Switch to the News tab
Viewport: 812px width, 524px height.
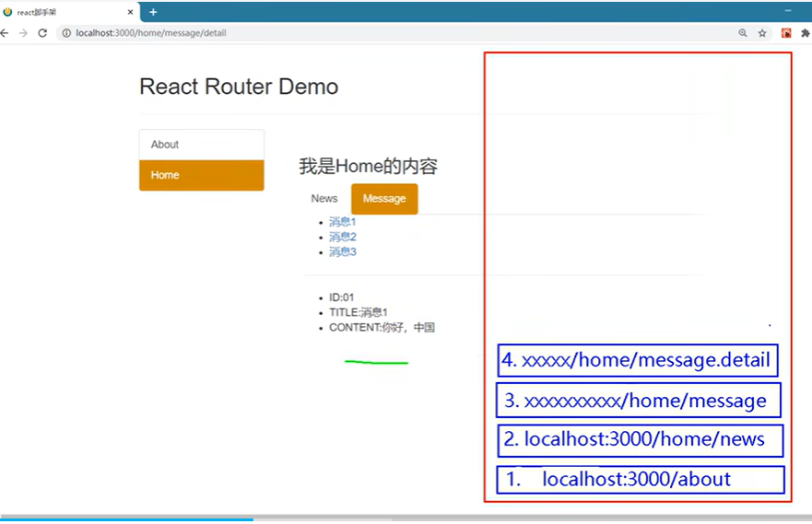point(324,199)
